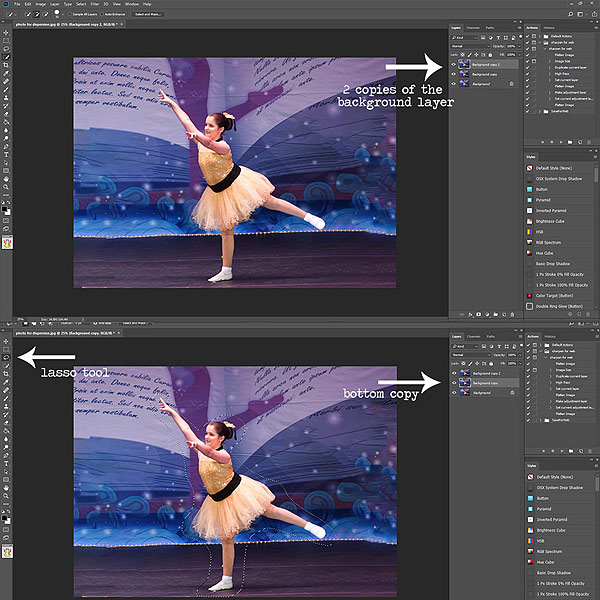Switch to Paths tab in lower window
Screen dimensions: 600x600
click(x=491, y=336)
